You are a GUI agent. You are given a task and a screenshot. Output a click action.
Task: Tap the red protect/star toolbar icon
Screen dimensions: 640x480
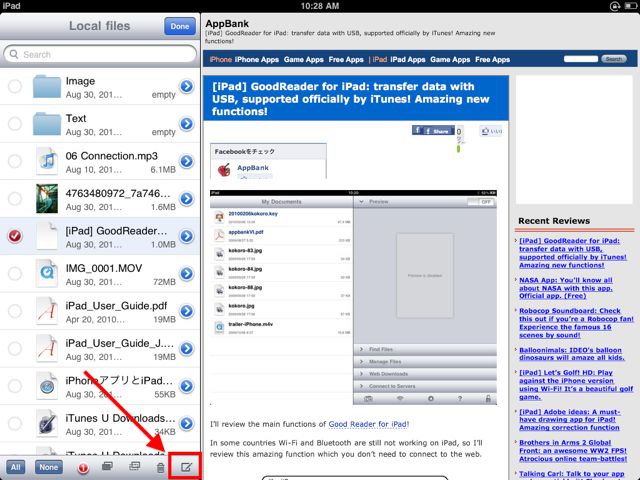click(x=83, y=468)
